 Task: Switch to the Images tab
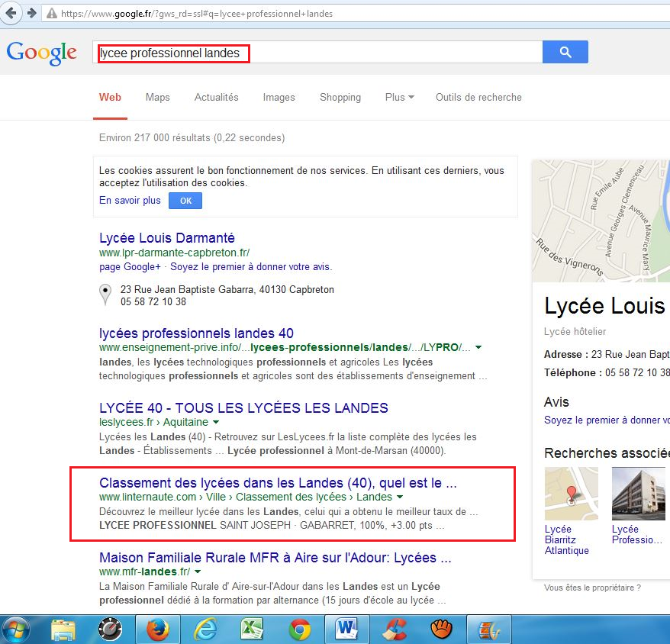coord(279,98)
